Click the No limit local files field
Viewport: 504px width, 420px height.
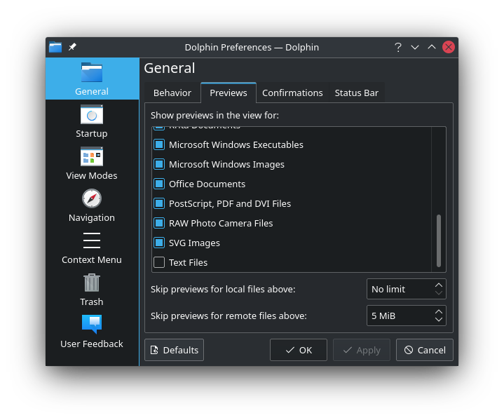click(407, 289)
